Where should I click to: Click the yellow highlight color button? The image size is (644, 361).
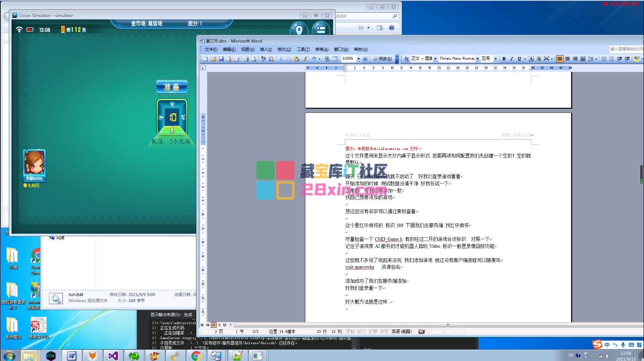[x=636, y=59]
